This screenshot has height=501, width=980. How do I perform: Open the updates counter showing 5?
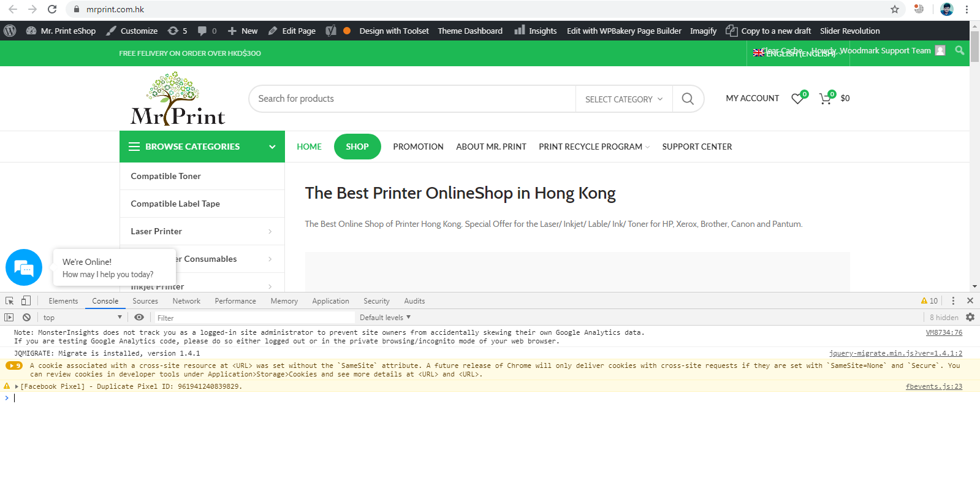[178, 31]
